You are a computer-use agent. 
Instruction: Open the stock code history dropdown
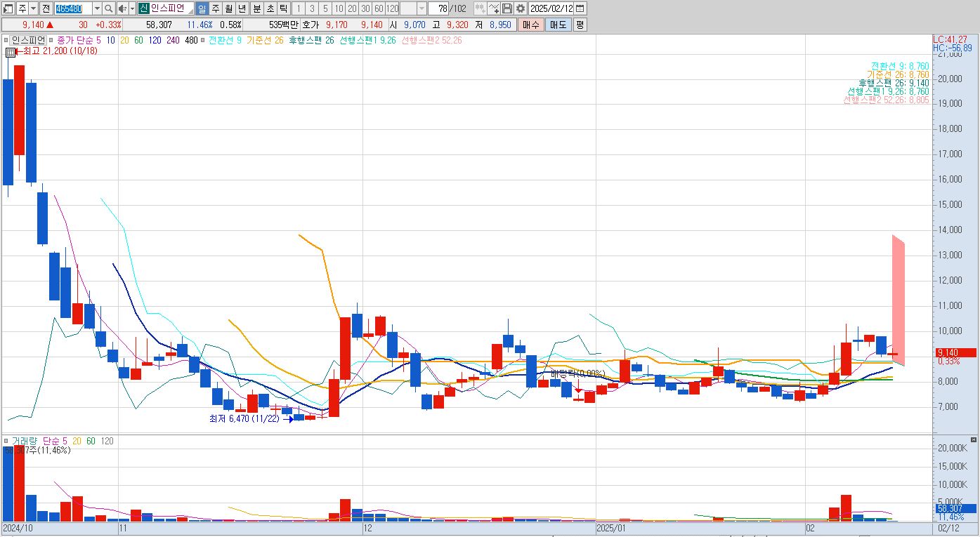click(97, 8)
